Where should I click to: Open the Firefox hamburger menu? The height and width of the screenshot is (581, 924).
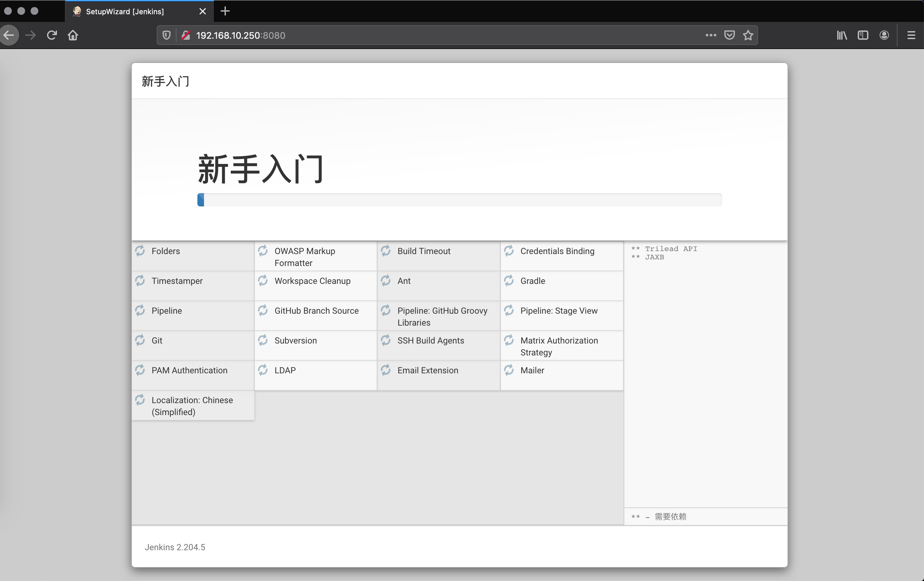click(911, 35)
